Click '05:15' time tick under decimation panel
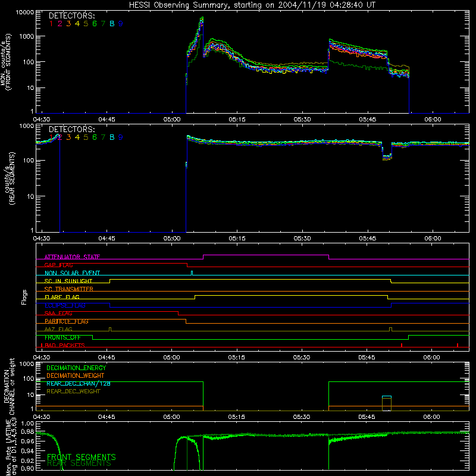Viewport: 476px width, 476px height. point(236,417)
